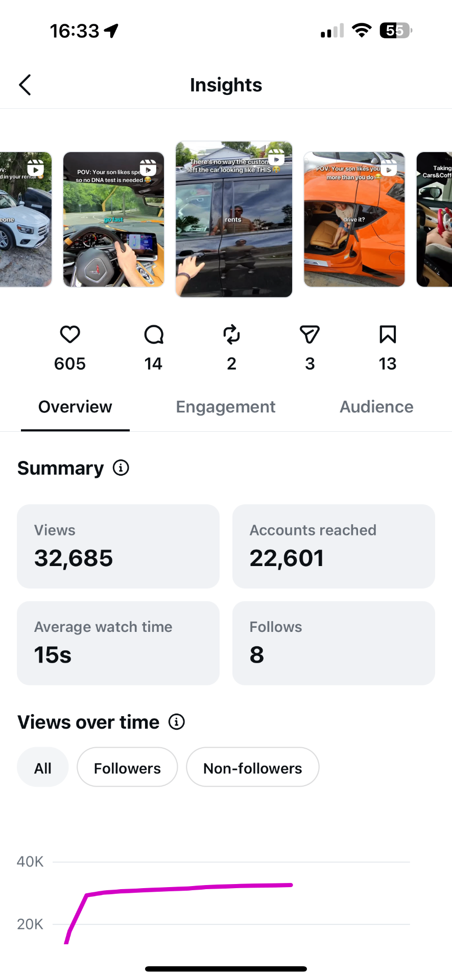This screenshot has height=980, width=452.
Task: Tap the end of the views line chart
Action: pos(291,885)
